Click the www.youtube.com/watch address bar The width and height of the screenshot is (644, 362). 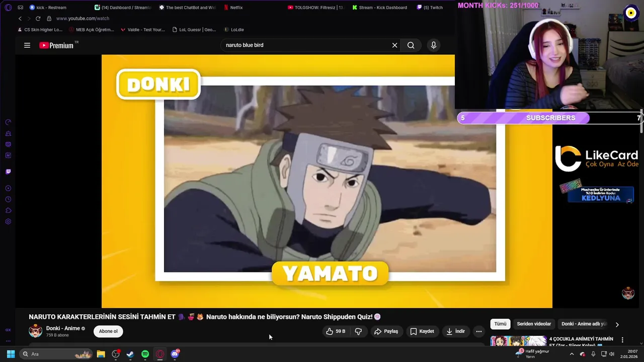83,19
